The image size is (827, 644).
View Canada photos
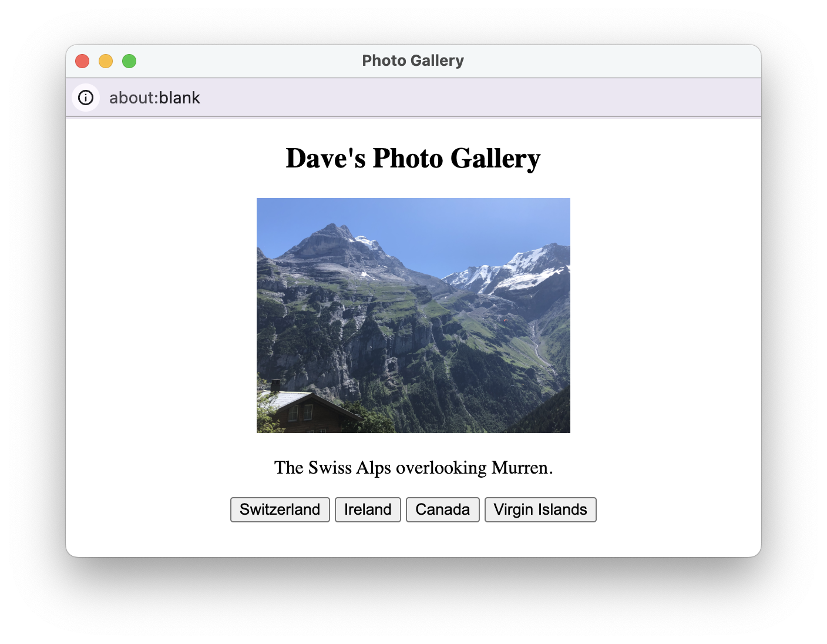click(x=442, y=509)
